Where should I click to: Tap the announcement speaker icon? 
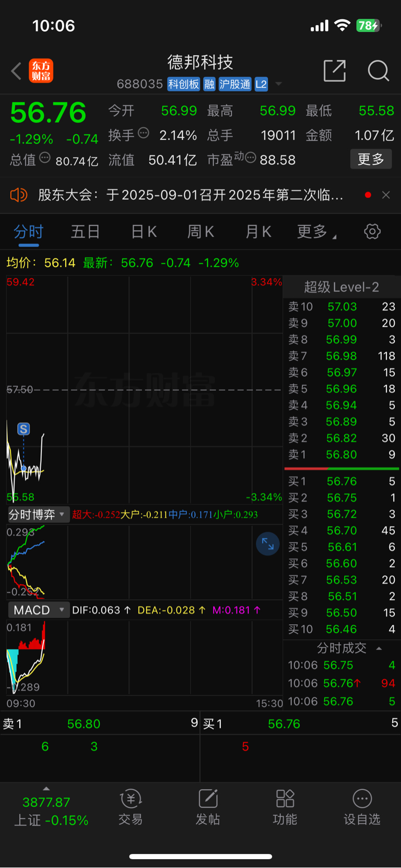(x=18, y=195)
